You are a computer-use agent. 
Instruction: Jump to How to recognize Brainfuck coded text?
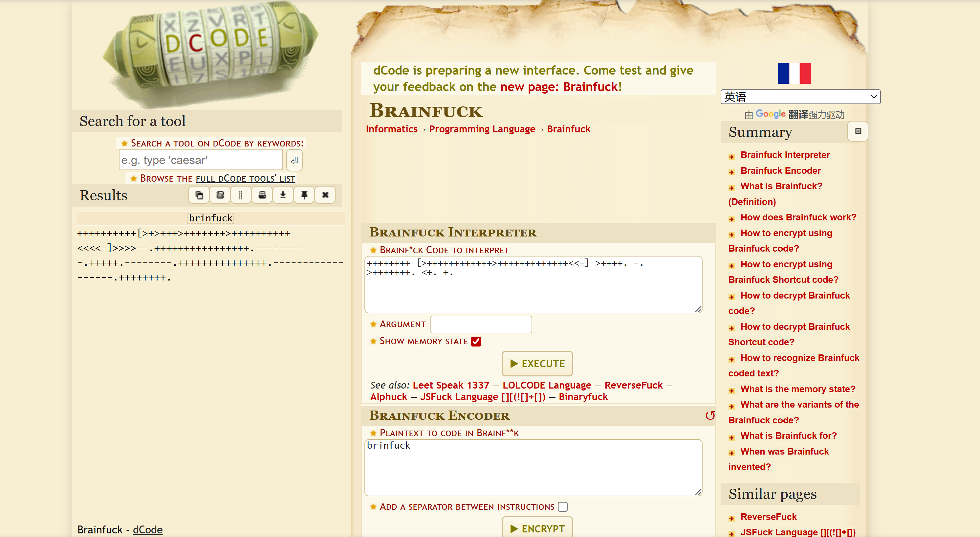[x=800, y=358]
